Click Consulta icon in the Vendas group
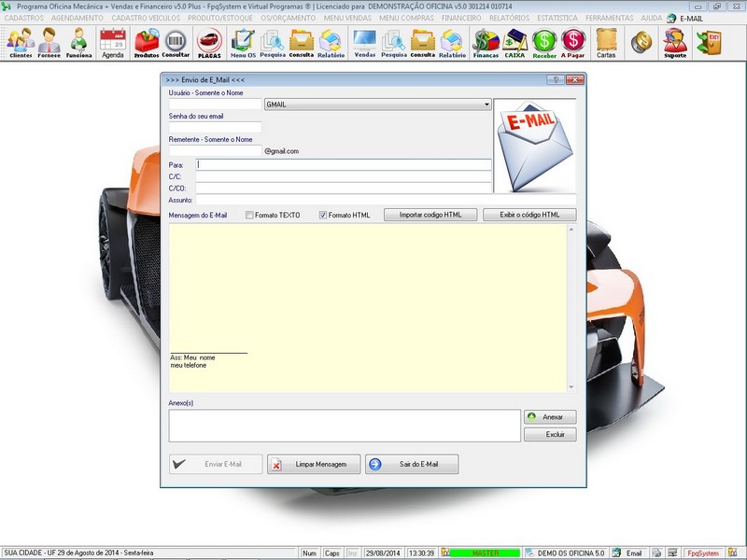The image size is (747, 560). (423, 42)
